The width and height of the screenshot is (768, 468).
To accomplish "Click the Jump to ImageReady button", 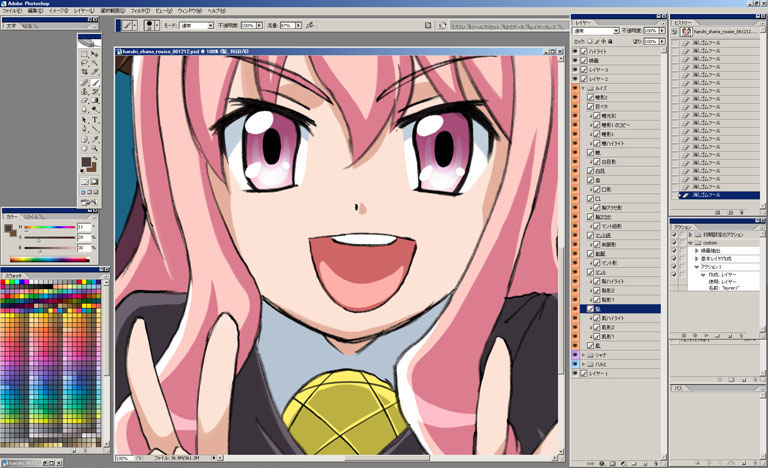I will [x=89, y=202].
